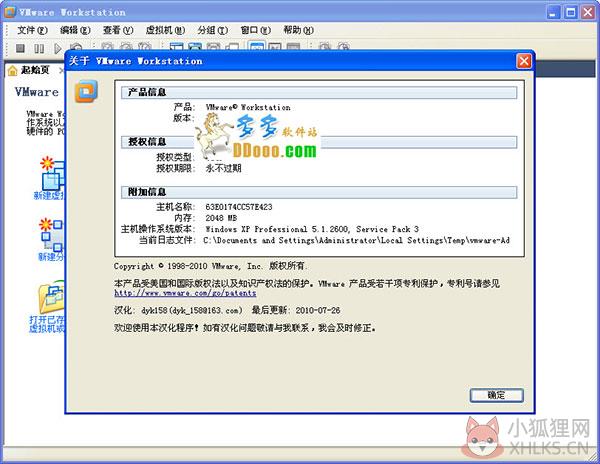Click the VMware logo icon in About dialog
Image resolution: width=600 pixels, height=464 pixels.
point(86,91)
